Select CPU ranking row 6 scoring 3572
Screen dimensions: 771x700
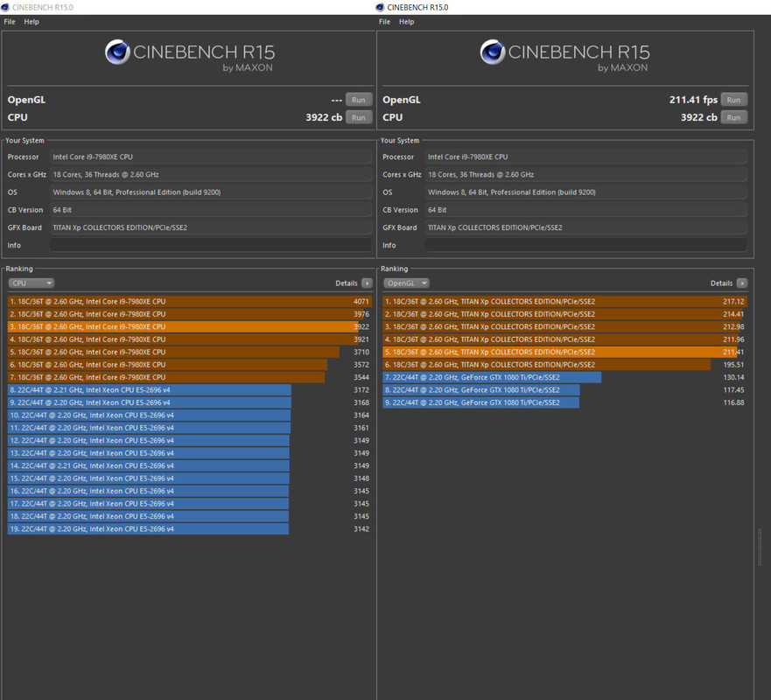pyautogui.click(x=190, y=365)
